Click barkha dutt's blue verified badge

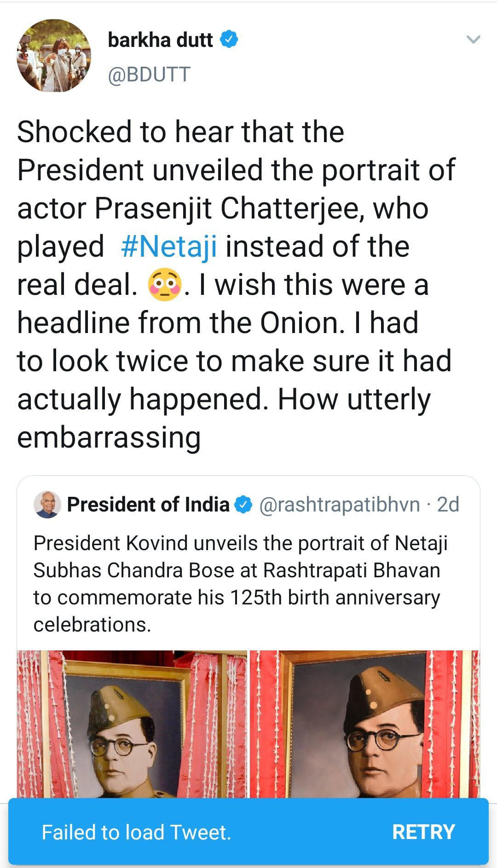click(229, 40)
